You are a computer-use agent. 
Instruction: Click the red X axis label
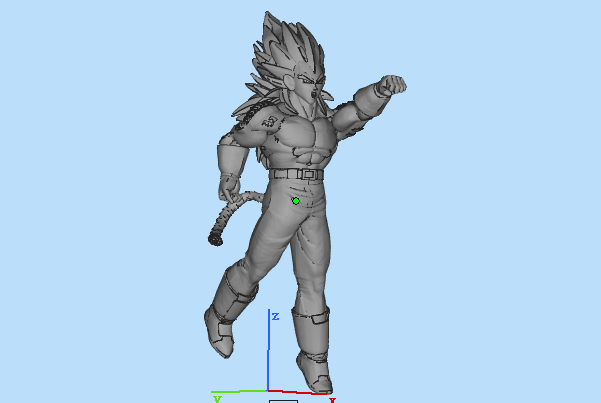pyautogui.click(x=331, y=400)
